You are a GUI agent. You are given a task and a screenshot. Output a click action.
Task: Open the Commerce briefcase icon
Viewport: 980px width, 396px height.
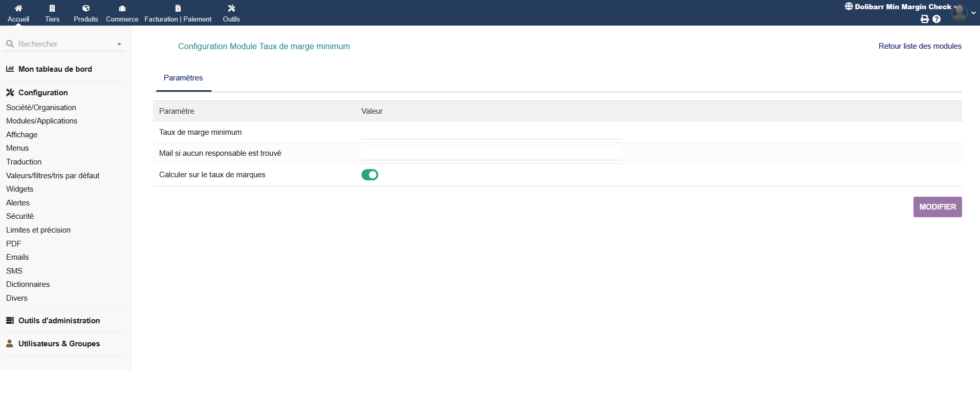122,8
